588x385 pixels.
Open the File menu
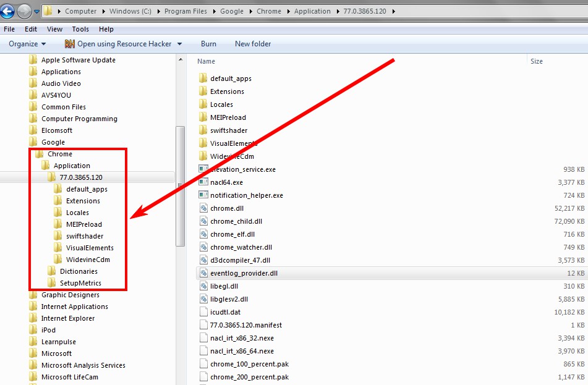[9, 29]
